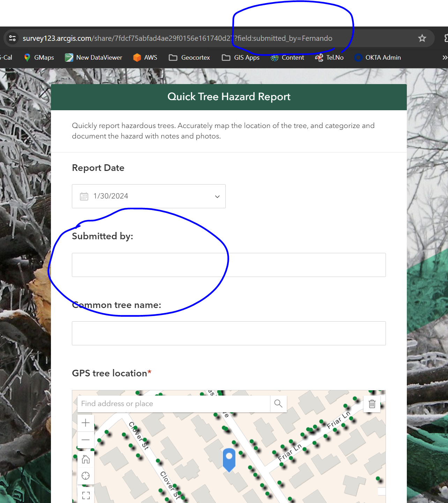Open the site permissions icon in the address bar

13,38
